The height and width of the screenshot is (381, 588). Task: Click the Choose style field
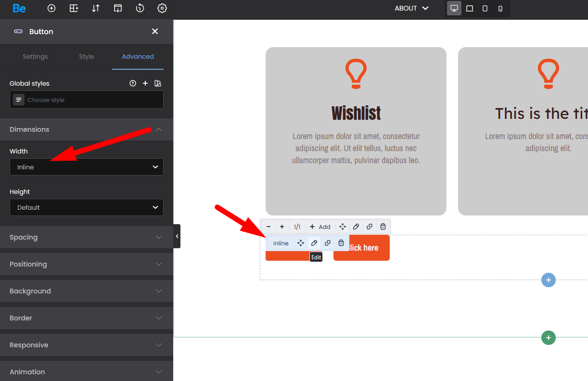tap(87, 100)
